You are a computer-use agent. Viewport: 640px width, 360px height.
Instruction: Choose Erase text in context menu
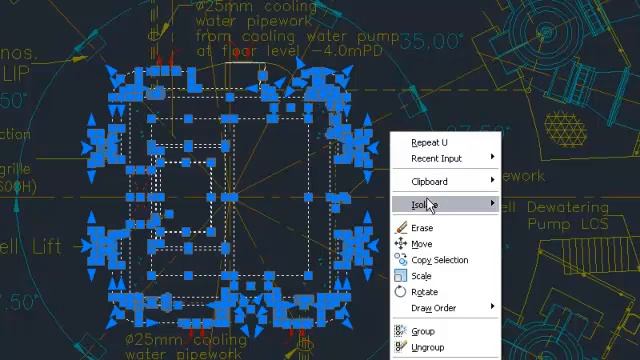point(422,228)
